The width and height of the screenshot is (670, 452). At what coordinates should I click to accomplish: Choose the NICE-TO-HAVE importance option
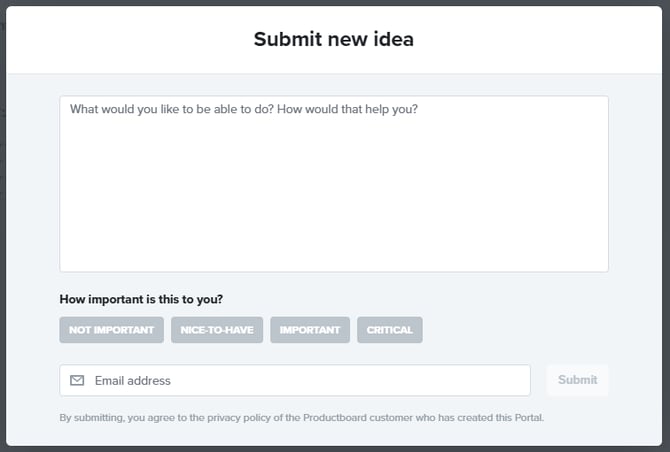pos(217,330)
